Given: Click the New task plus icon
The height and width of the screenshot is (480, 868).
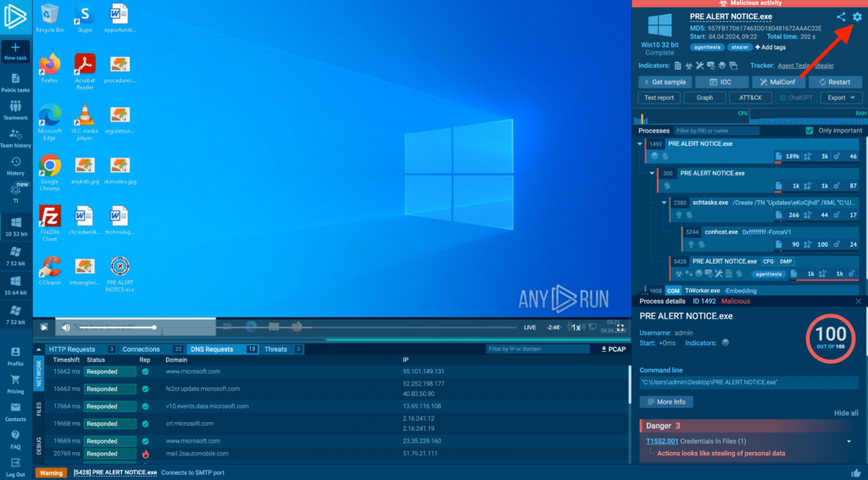Looking at the screenshot, I should (15, 47).
